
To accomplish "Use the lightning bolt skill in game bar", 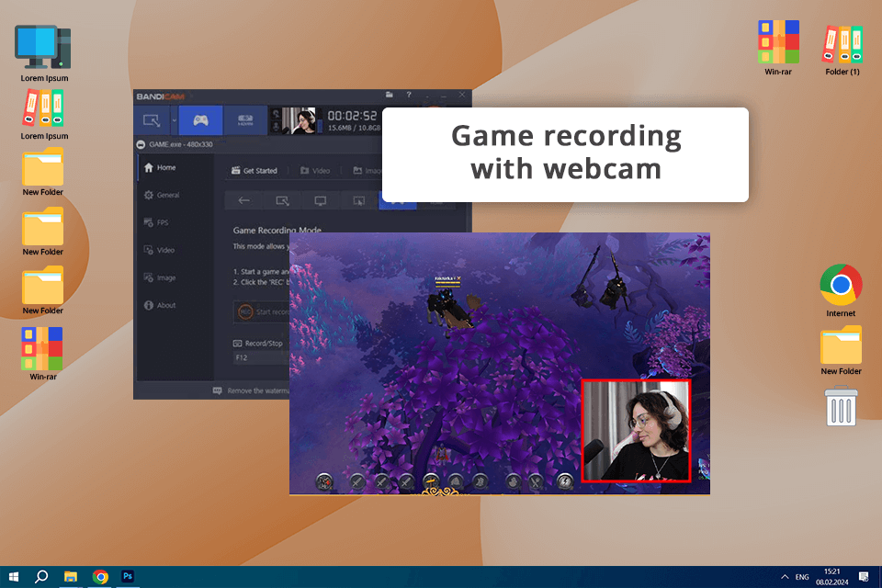I will 564,481.
